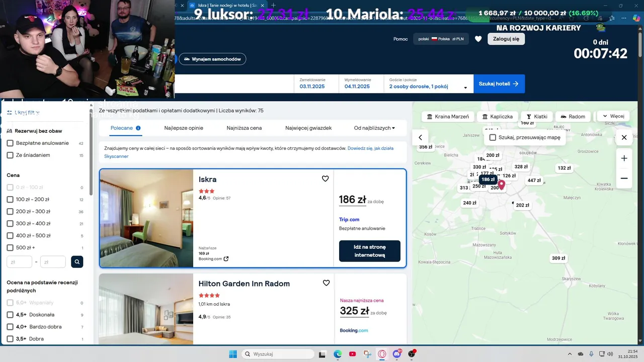Save Hilton Garden Inn Radom with heart icon
This screenshot has height=362, width=644.
coord(326,283)
